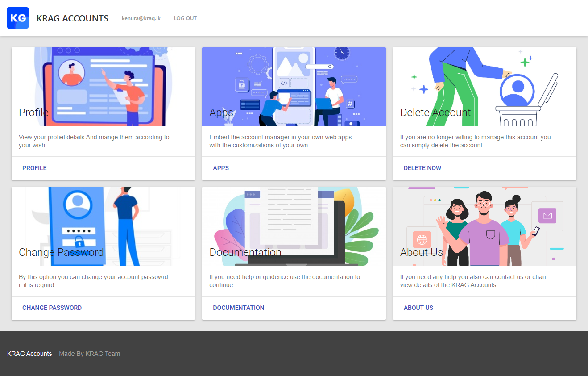Screen dimensions: 588x376
Task: Select the Profile card heading text
Action: (x=33, y=113)
